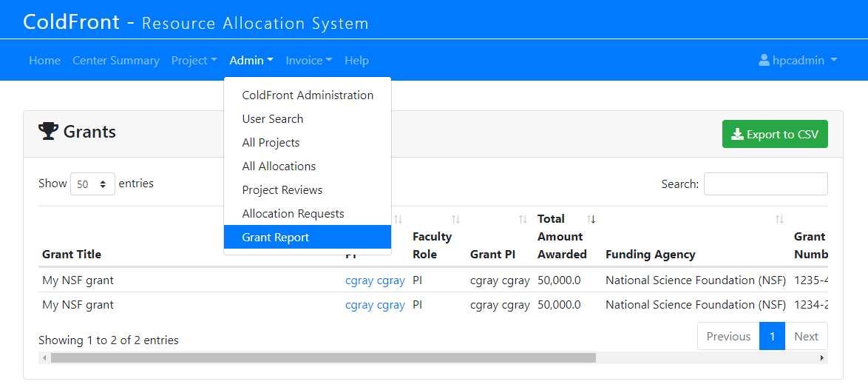868x390 pixels.
Task: Select the Showing 1 to 2 entries text
Action: 109,340
